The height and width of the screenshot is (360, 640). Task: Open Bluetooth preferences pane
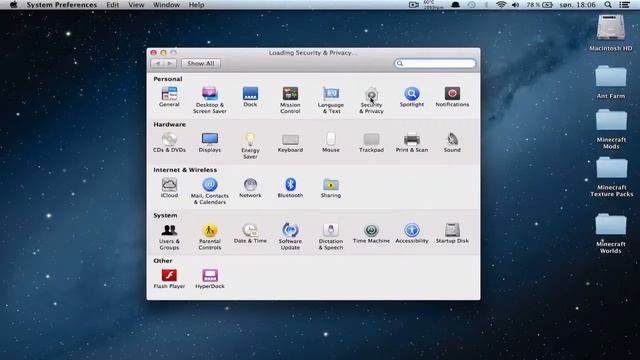coord(290,188)
